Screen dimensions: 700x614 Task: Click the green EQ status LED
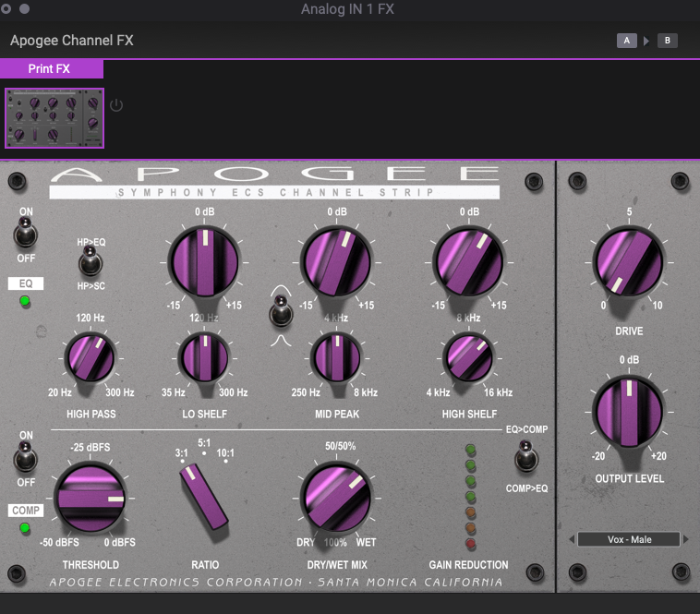(x=25, y=301)
